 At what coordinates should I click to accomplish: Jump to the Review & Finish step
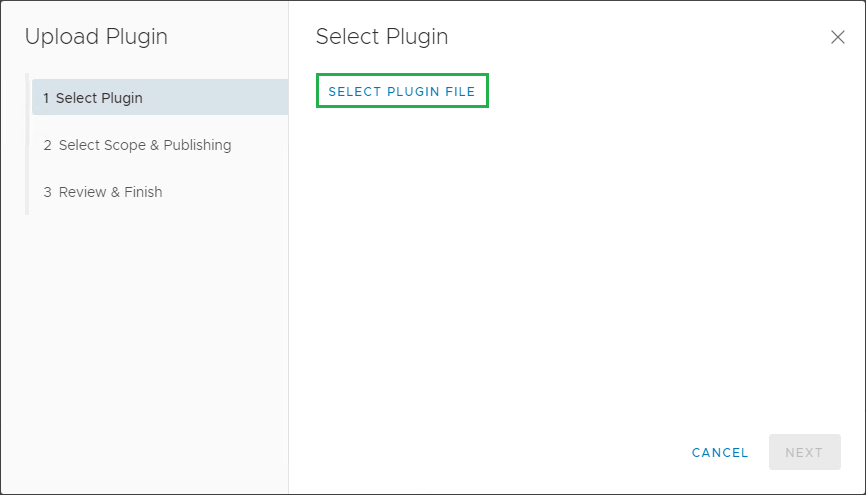pyautogui.click(x=110, y=192)
